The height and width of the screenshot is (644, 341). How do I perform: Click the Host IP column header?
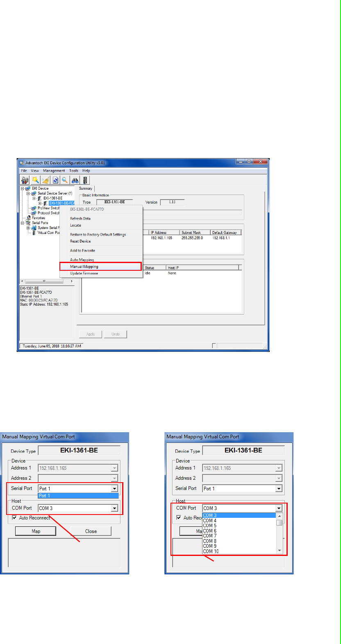(202, 268)
